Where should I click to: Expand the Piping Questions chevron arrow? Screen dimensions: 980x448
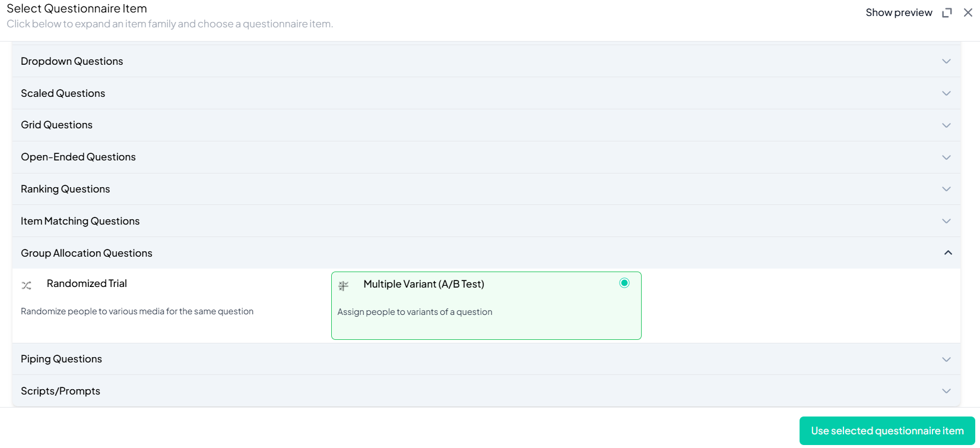pos(946,359)
